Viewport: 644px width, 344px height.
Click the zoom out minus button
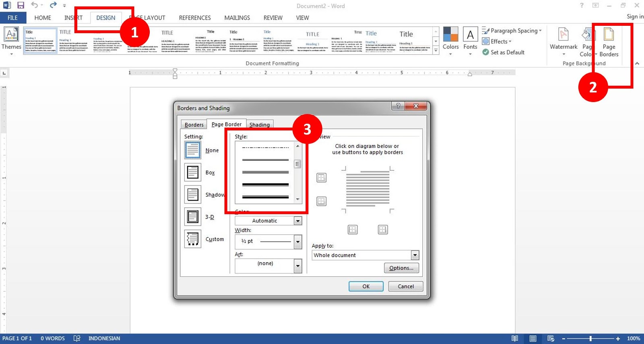coord(563,338)
